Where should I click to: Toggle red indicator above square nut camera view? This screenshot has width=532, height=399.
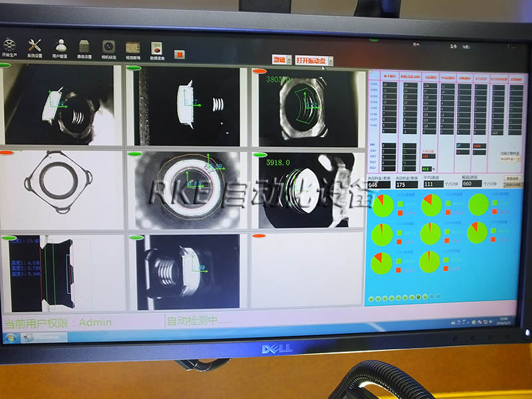pos(6,152)
